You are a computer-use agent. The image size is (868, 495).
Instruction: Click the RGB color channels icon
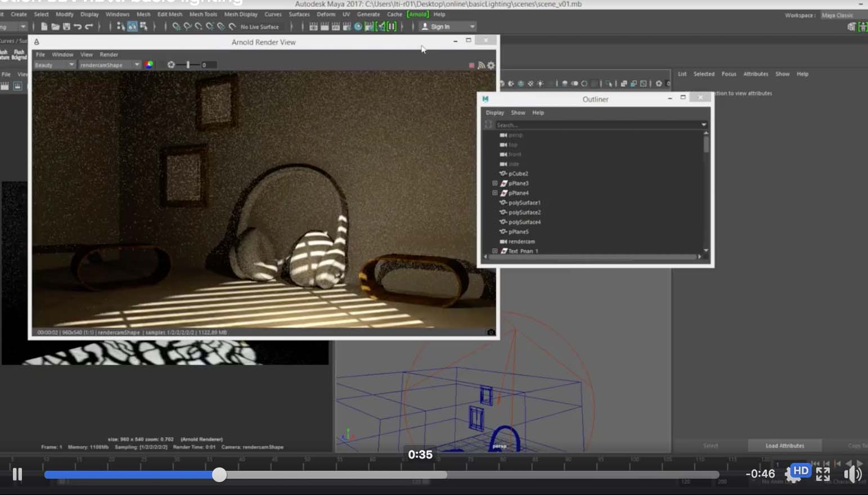pos(149,65)
